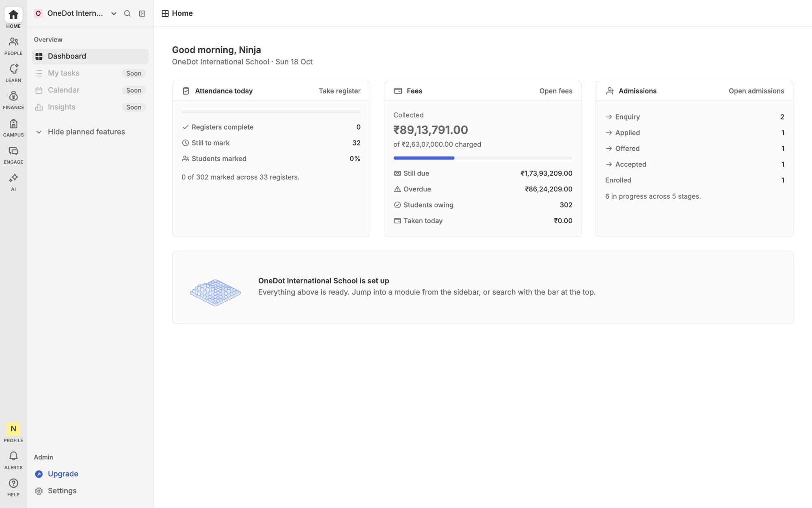Open the Alerts bell icon

pyautogui.click(x=13, y=460)
